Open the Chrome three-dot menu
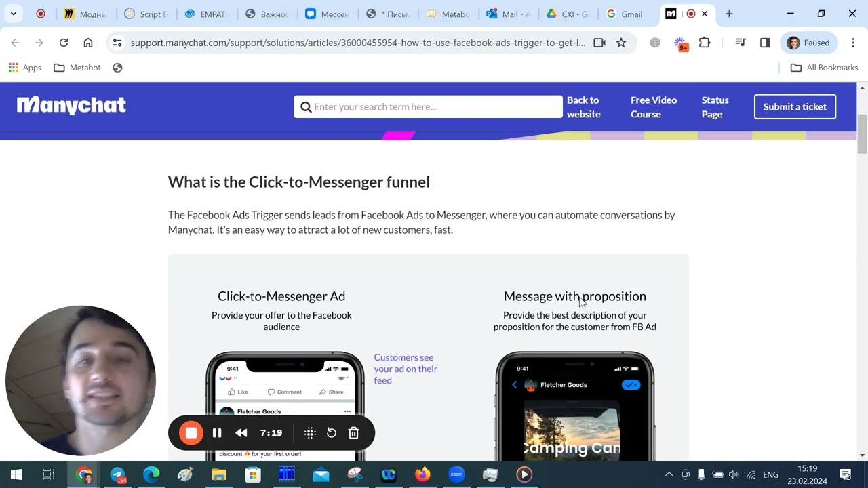 point(853,43)
